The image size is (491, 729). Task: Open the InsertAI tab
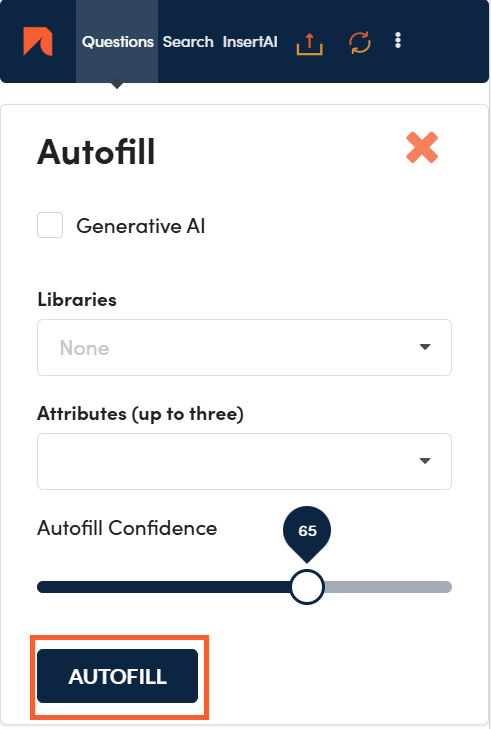(x=250, y=42)
